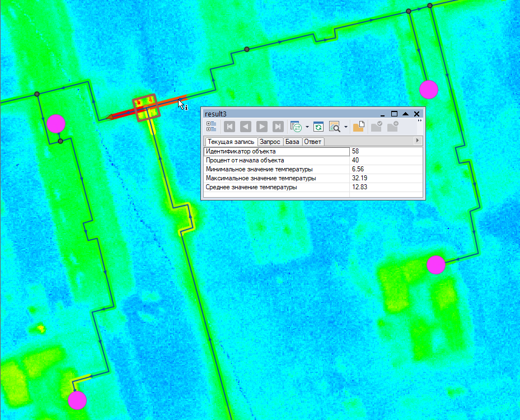
Task: Click the expand-all records list icon
Action: 211,127
